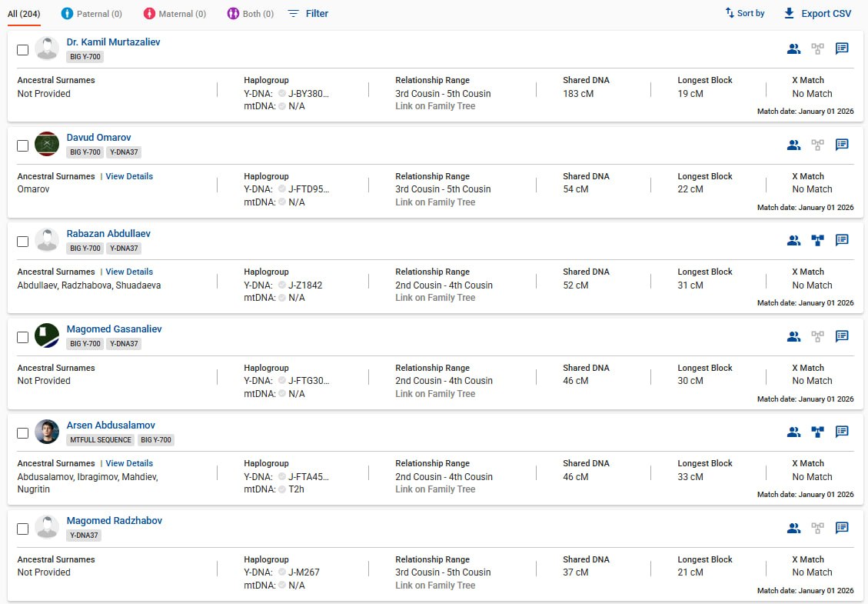Viewport: 868px width, 604px height.
Task: Link Davud Omarov on Family Tree
Action: coord(435,202)
